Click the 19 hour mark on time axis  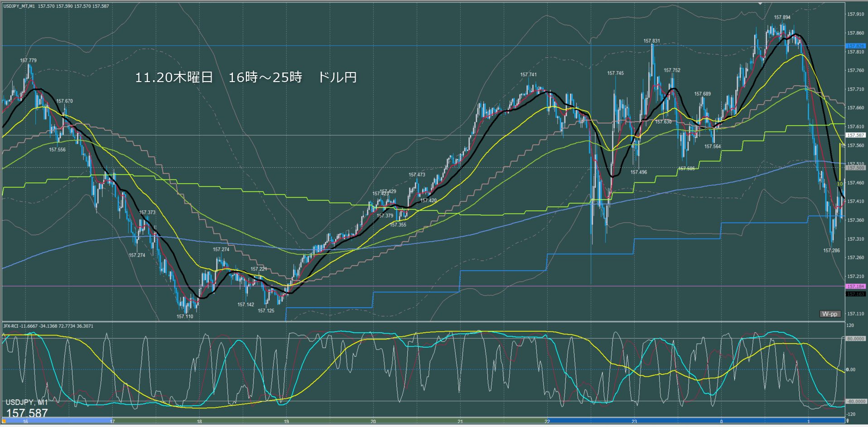pos(286,422)
